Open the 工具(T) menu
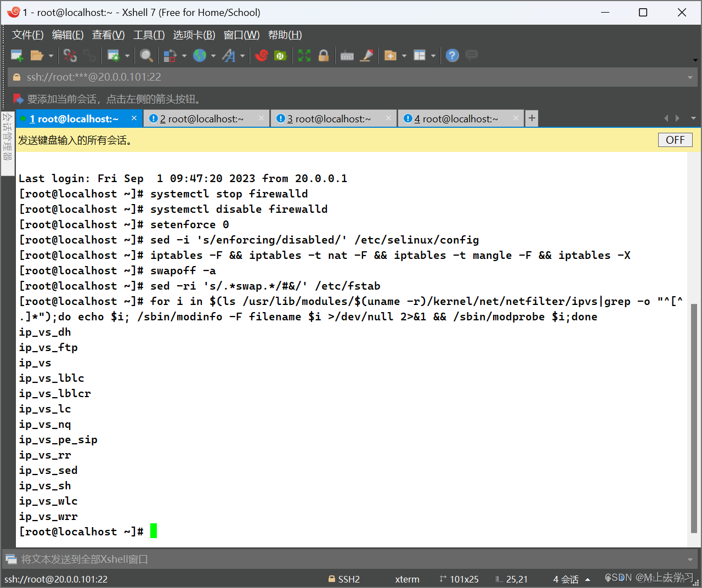702x588 pixels. (149, 35)
